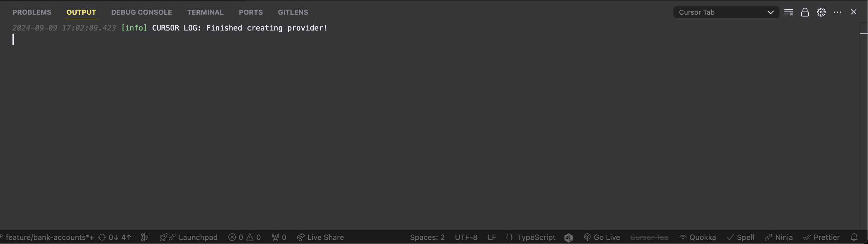The width and height of the screenshot is (868, 244).
Task: Change language mode TypeScript
Action: pos(531,237)
